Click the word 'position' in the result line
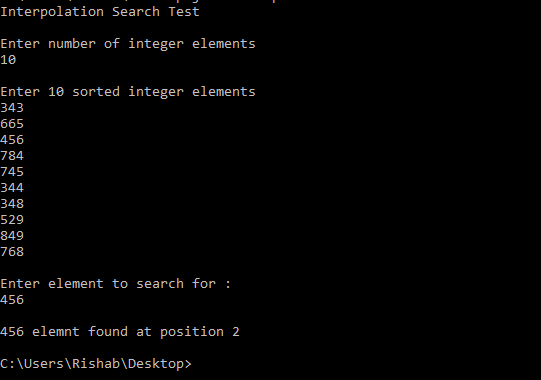 (192, 332)
